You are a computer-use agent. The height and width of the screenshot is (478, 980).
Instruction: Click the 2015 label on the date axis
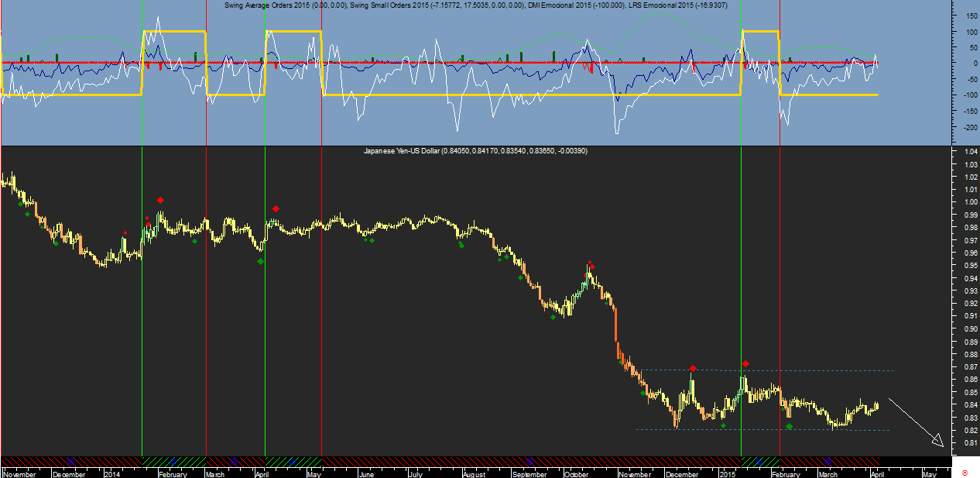point(727,473)
